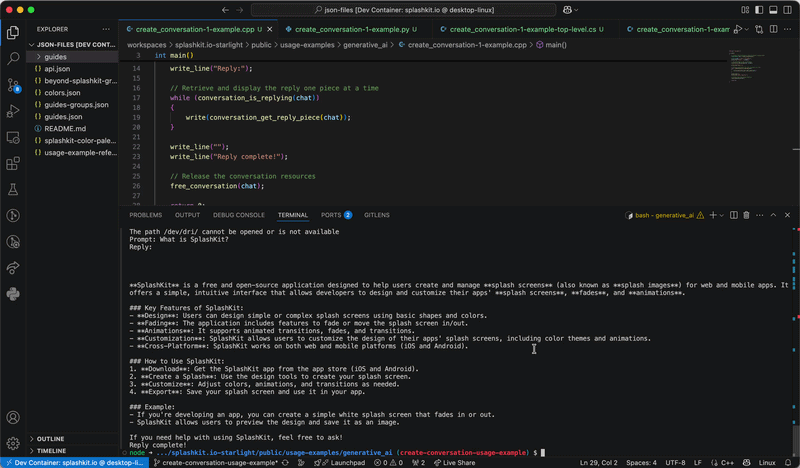The image size is (800, 468).
Task: Expand the OUTLINE section
Action: [72, 439]
